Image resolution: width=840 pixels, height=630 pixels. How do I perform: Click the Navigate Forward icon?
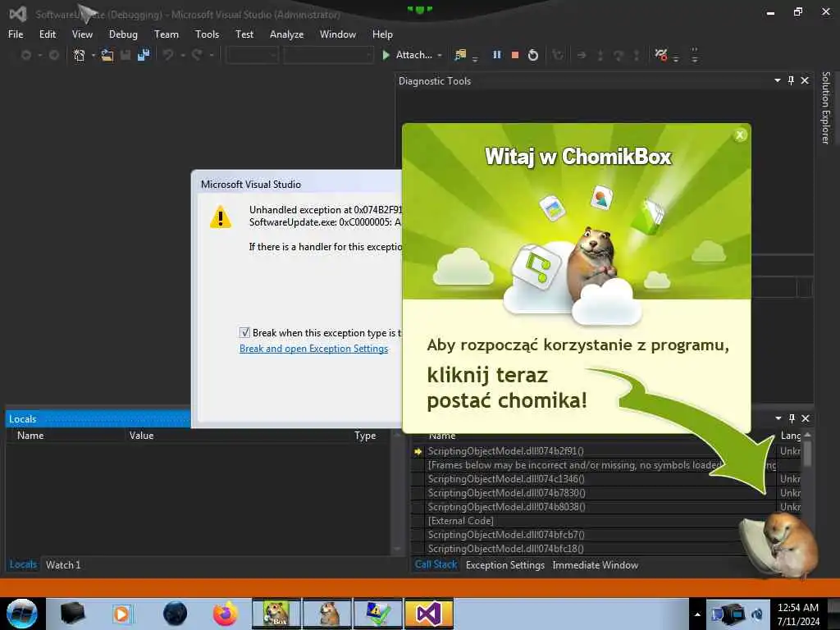click(53, 55)
